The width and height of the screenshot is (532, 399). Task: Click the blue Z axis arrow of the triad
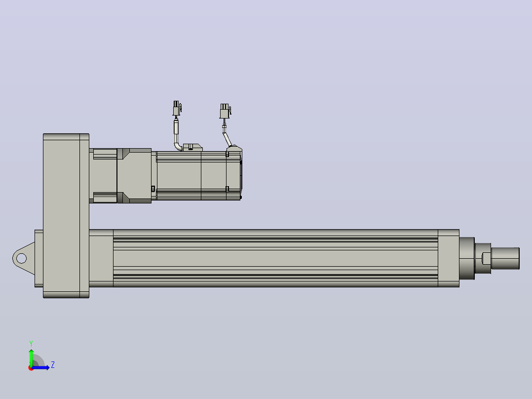[41, 367]
